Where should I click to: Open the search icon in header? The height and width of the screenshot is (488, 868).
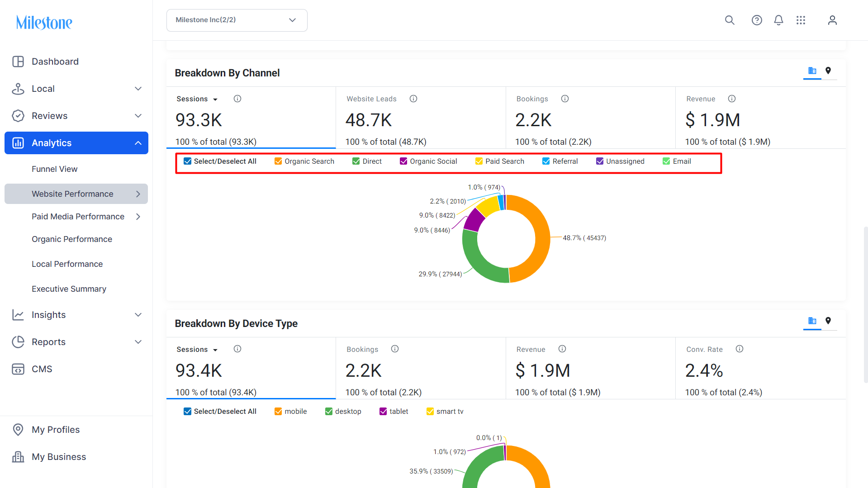pyautogui.click(x=729, y=20)
